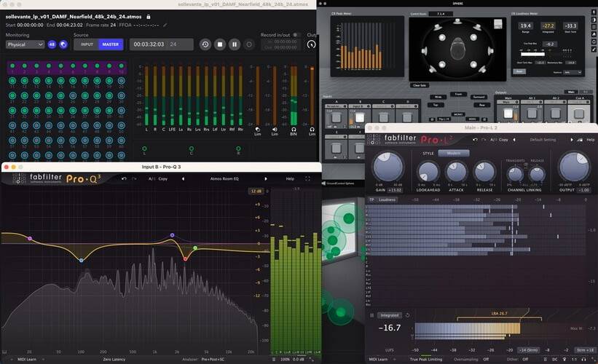Click the blue speaker icon button near Monitoring
This screenshot has width=598, height=364.
[63, 44]
